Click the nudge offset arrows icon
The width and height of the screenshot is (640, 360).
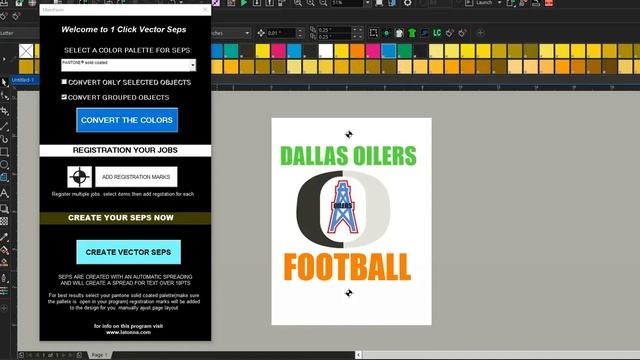261,33
